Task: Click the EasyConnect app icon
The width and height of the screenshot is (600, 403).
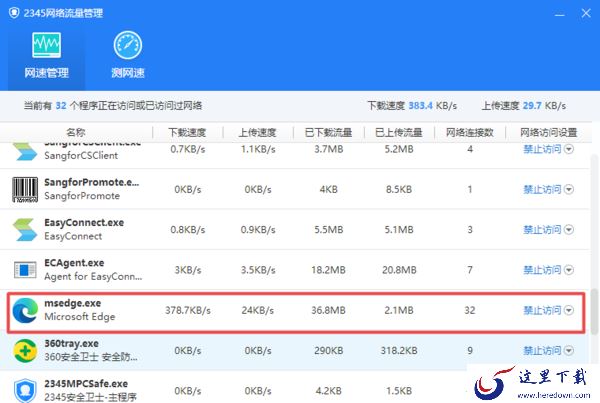Action: [x=25, y=230]
